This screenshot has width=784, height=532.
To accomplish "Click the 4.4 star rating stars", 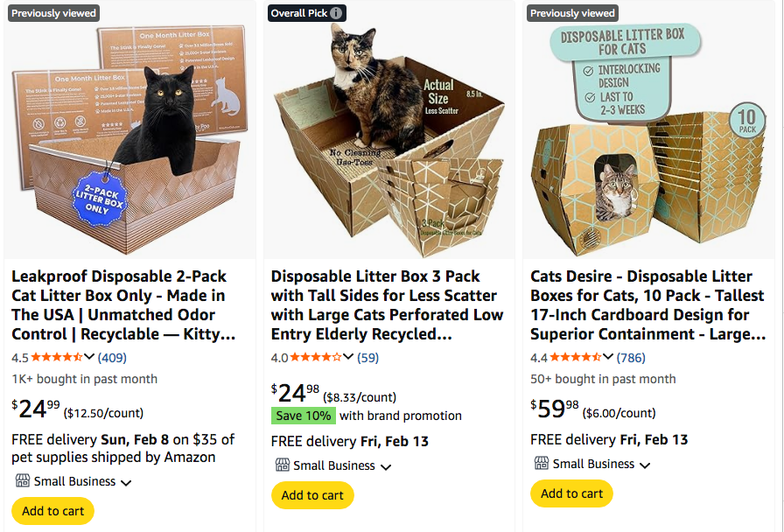I will [x=575, y=357].
